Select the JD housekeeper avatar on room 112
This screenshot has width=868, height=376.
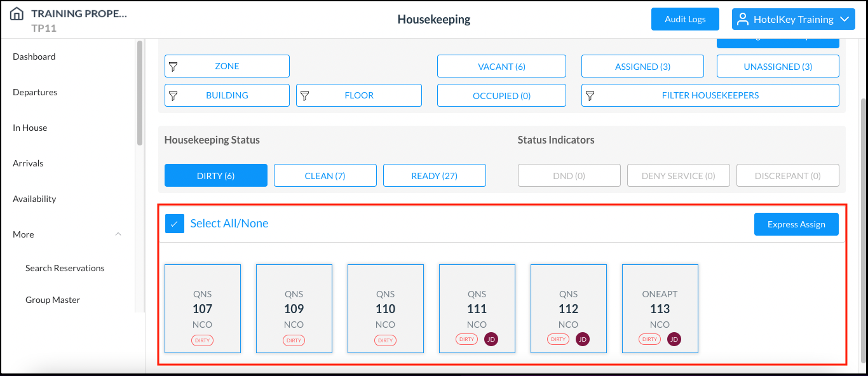[x=582, y=339]
